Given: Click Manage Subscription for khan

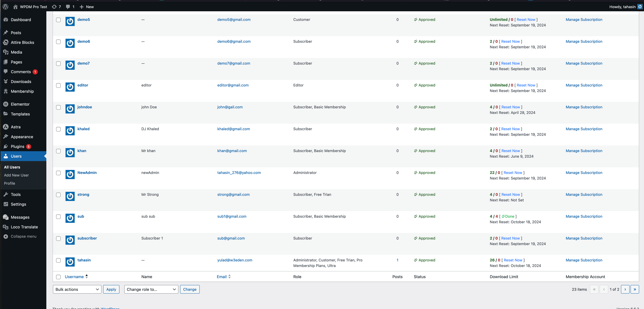Looking at the screenshot, I should 584,151.
